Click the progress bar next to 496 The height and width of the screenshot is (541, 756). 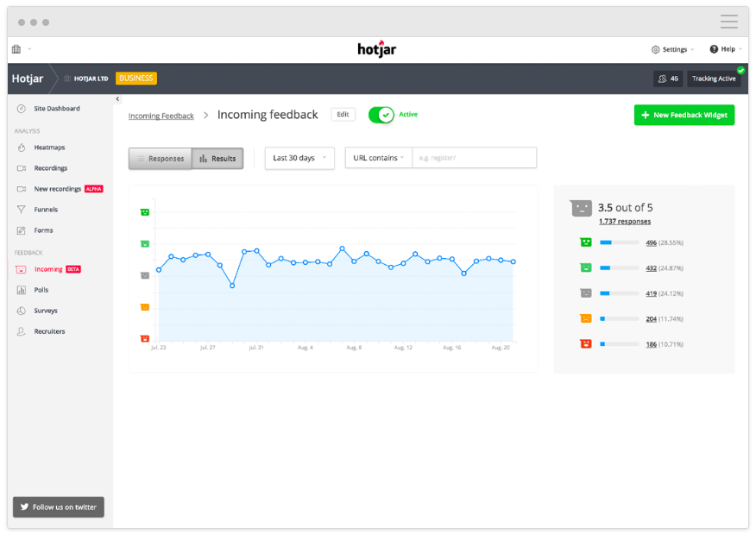(x=620, y=242)
